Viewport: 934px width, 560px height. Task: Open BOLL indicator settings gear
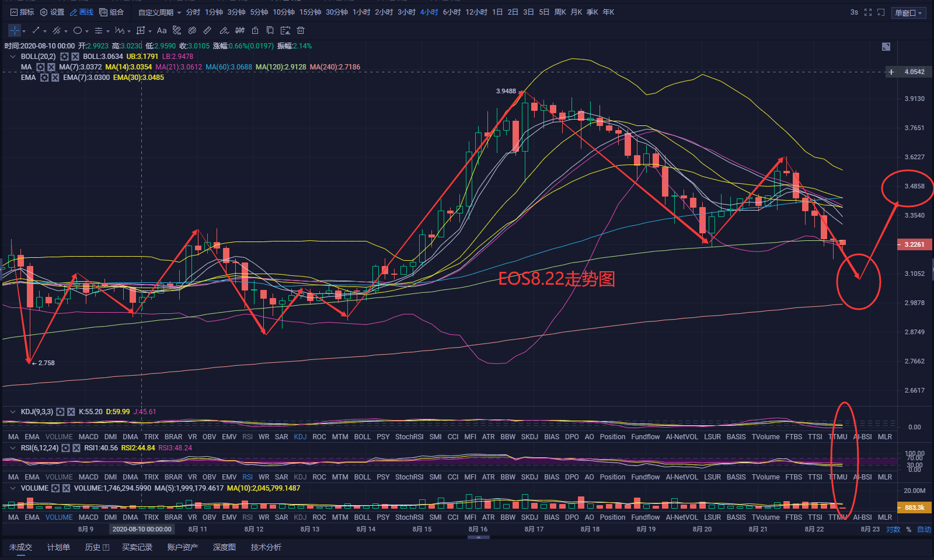click(x=64, y=57)
